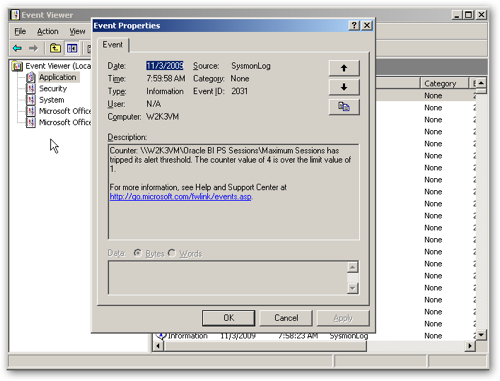The width and height of the screenshot is (500, 381).
Task: Click the Event ID value 2031
Action: (x=239, y=91)
